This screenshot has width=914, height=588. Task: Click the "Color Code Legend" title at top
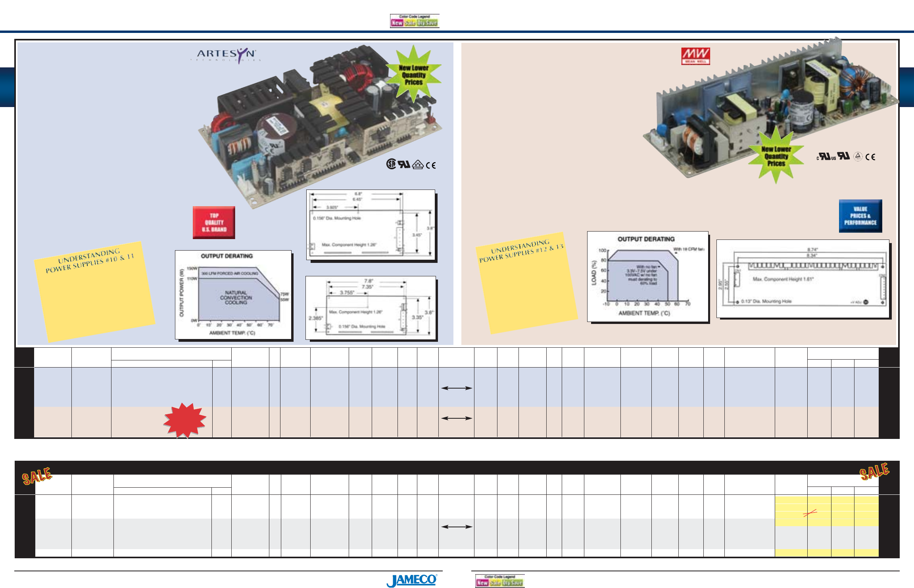pyautogui.click(x=414, y=17)
